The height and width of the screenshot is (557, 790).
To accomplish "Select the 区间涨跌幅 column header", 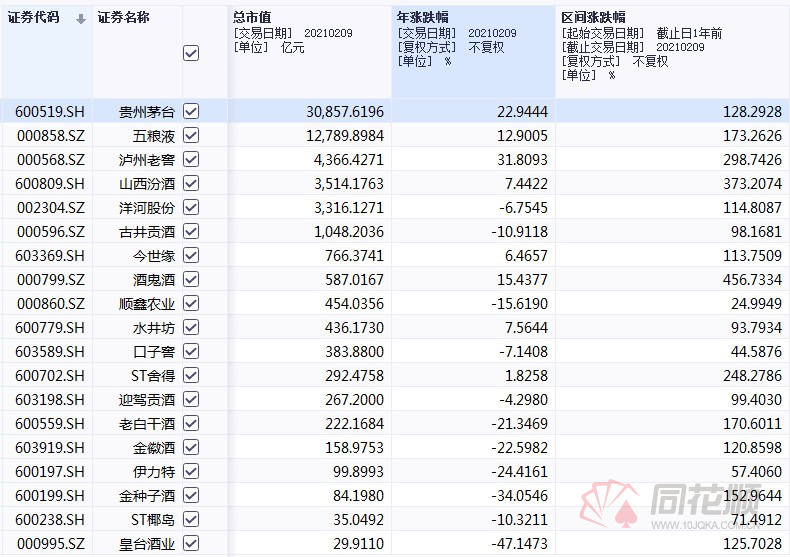I will [x=593, y=18].
